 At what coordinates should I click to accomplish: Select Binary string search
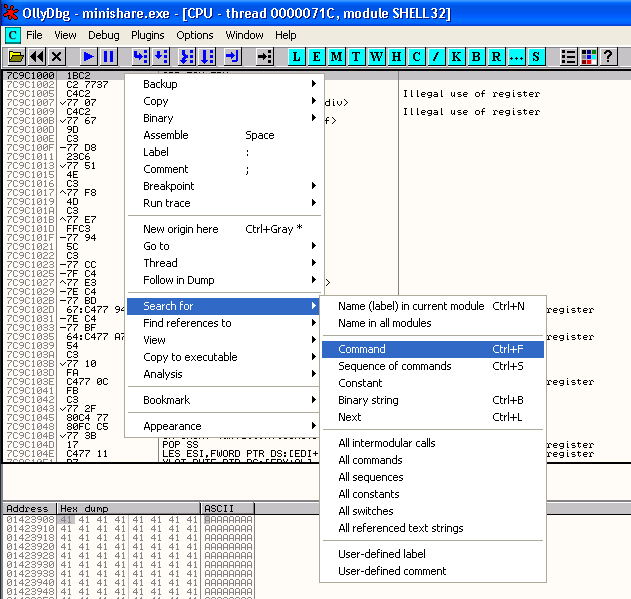pyautogui.click(x=433, y=400)
